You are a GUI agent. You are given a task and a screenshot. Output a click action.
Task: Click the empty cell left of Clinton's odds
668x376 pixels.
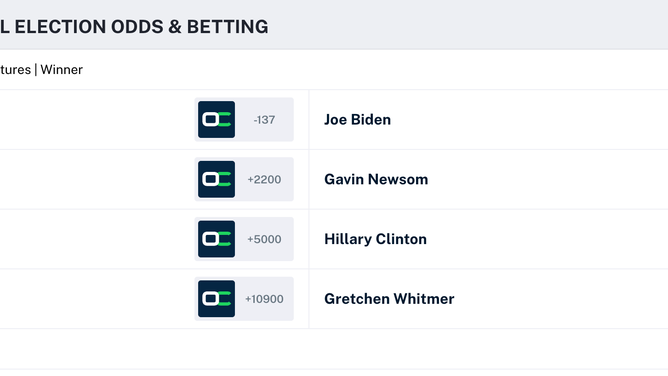[97, 239]
